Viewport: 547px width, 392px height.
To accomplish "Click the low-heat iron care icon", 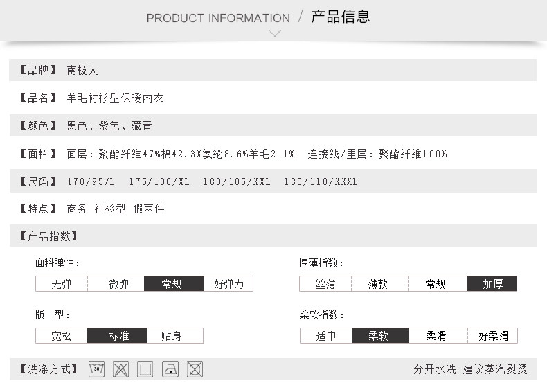I will pyautogui.click(x=170, y=369).
